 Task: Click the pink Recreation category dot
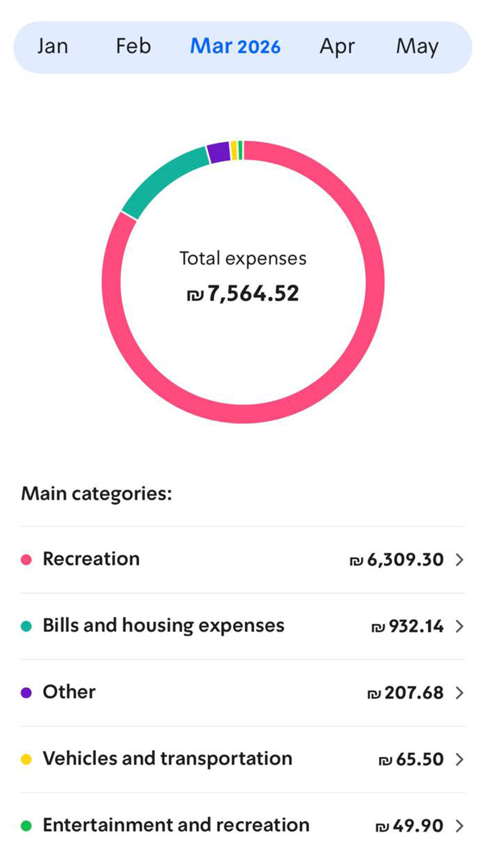(x=26, y=560)
